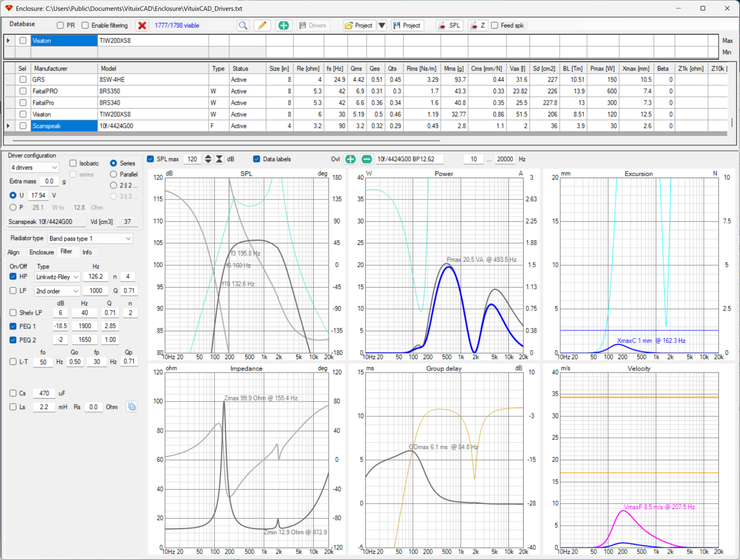Open the HP Linkwitz-Riley type dropdown
Viewport: 740px width, 560px height.
(57, 277)
